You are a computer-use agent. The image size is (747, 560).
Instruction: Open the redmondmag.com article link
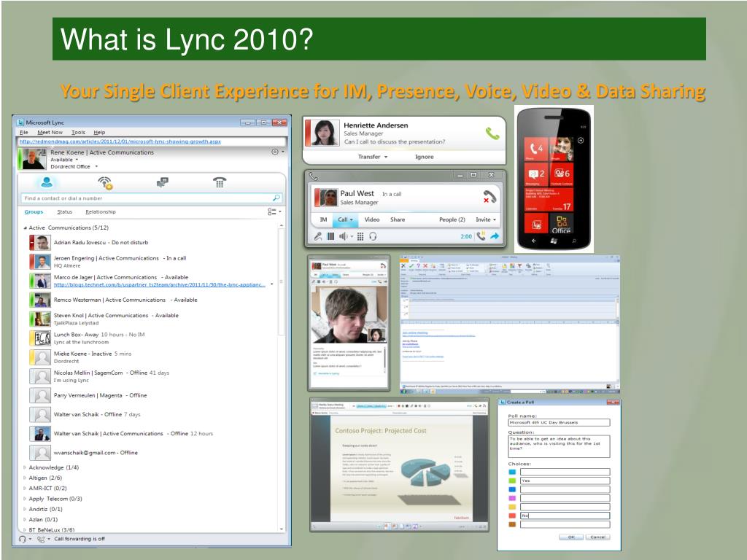point(120,141)
